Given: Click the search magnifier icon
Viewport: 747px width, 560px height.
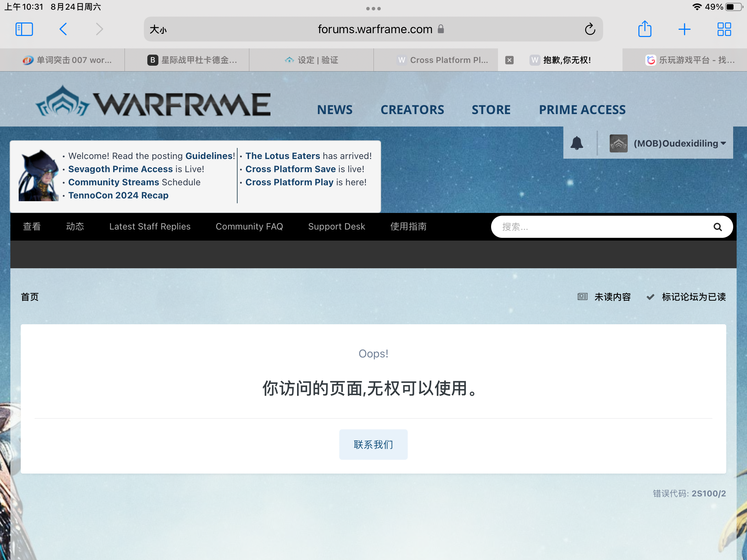Looking at the screenshot, I should coord(718,227).
